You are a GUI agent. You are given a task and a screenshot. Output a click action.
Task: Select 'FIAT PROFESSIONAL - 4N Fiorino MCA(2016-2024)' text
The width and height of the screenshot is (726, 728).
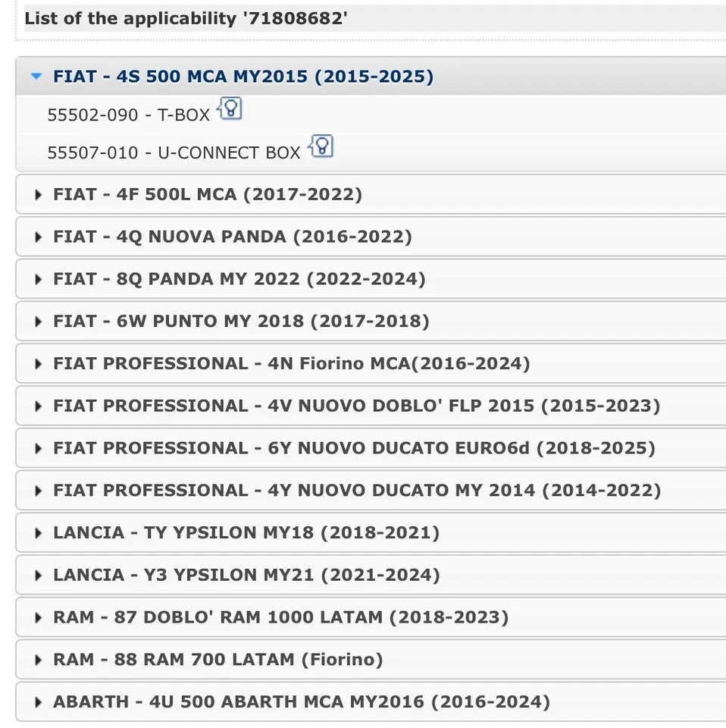292,363
